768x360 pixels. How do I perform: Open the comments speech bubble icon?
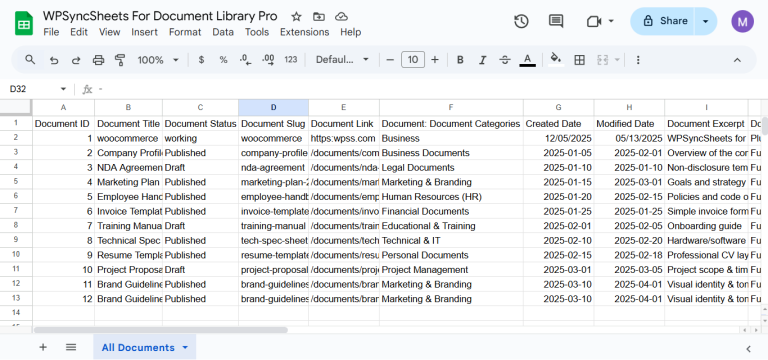pyautogui.click(x=555, y=21)
